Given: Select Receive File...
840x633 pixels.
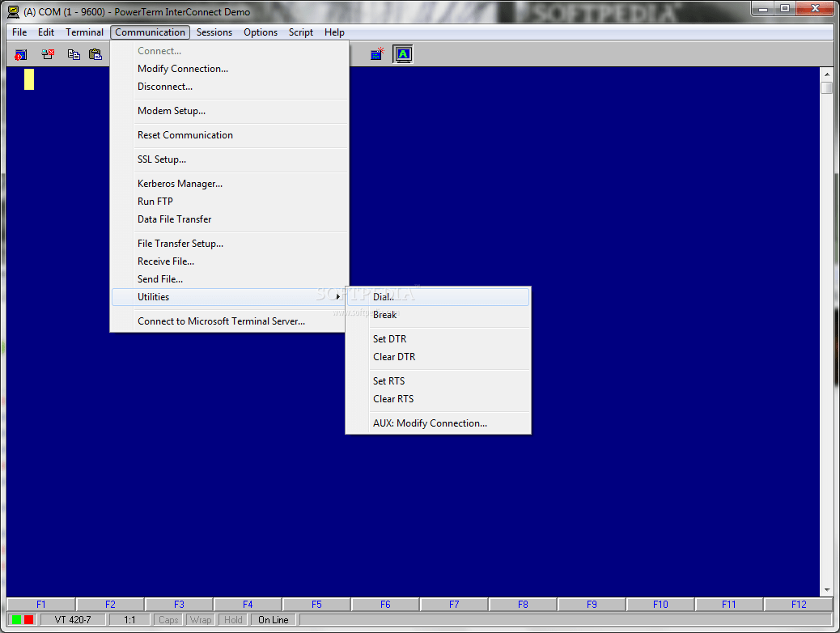Looking at the screenshot, I should (x=229, y=261).
